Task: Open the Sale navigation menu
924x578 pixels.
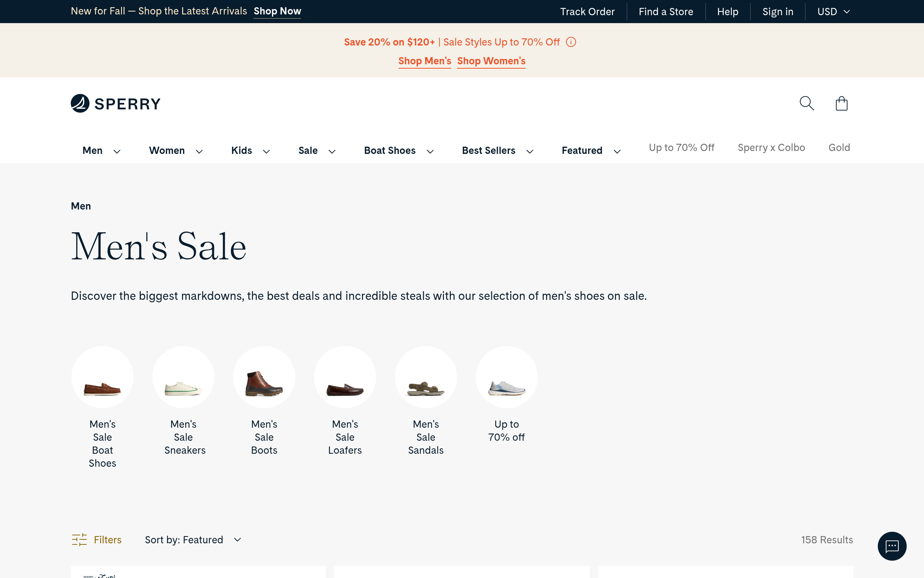Action: (308, 151)
